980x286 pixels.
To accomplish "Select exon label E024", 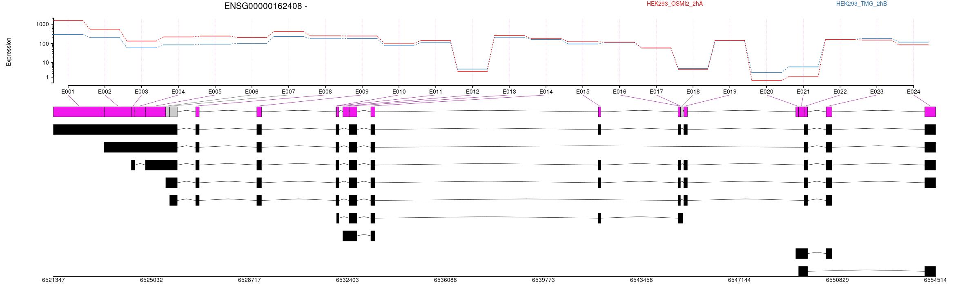I will pyautogui.click(x=913, y=92).
